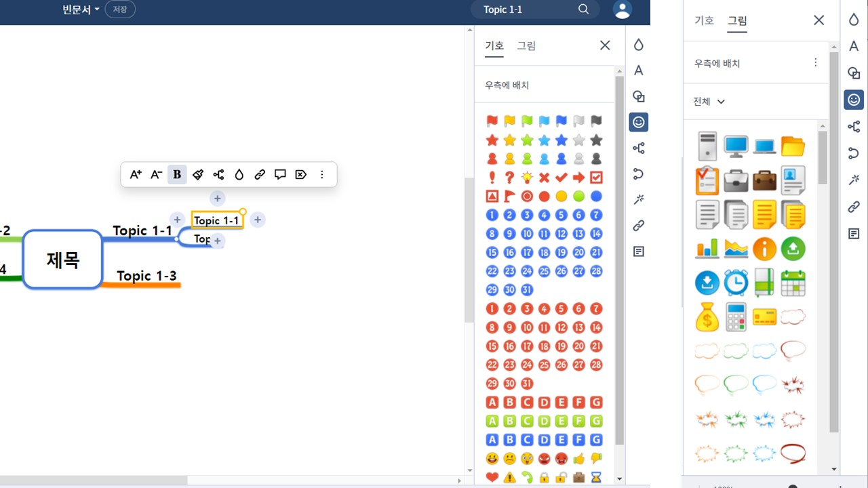
Task: Add a callout using the speech bubble icon
Action: click(280, 175)
